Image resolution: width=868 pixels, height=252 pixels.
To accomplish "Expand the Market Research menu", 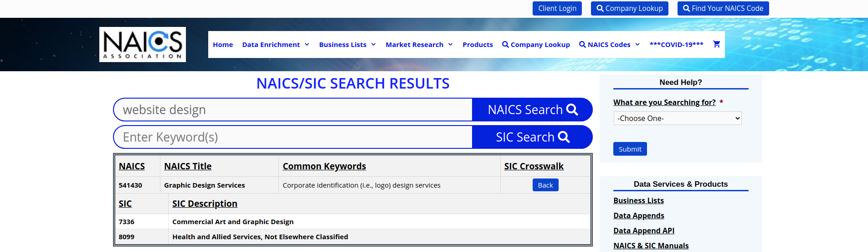I will coord(419,44).
